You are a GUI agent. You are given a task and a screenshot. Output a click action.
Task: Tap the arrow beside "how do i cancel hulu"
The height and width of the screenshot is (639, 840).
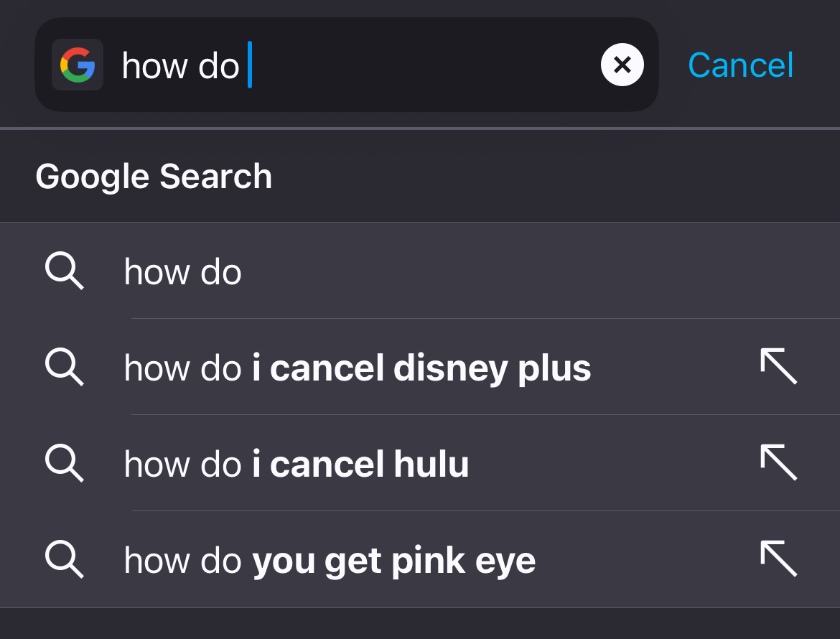coord(778,462)
